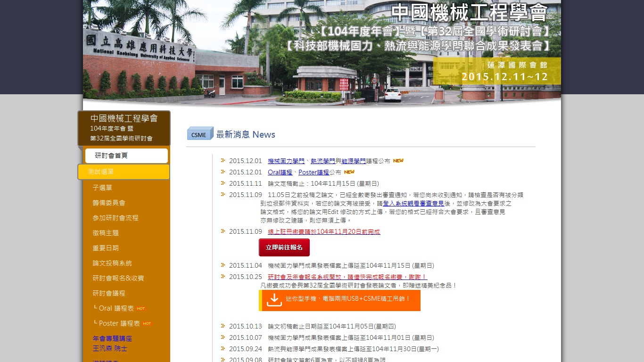Click 登入系統觀看審查意見 link

click(413, 203)
